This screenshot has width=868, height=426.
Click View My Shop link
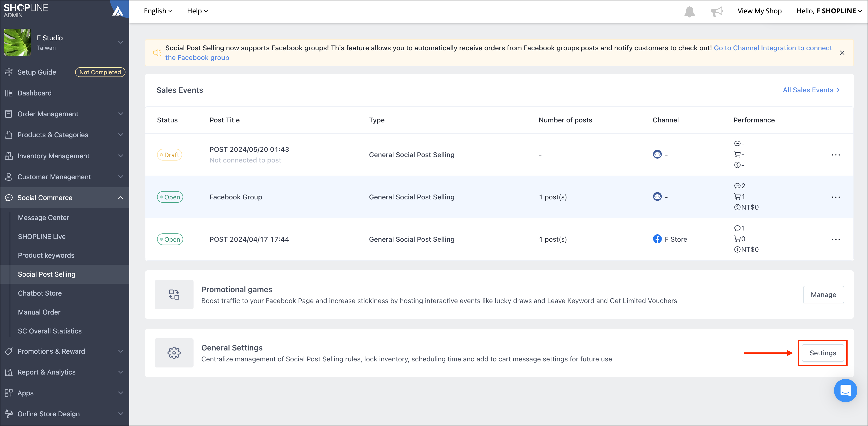759,11
